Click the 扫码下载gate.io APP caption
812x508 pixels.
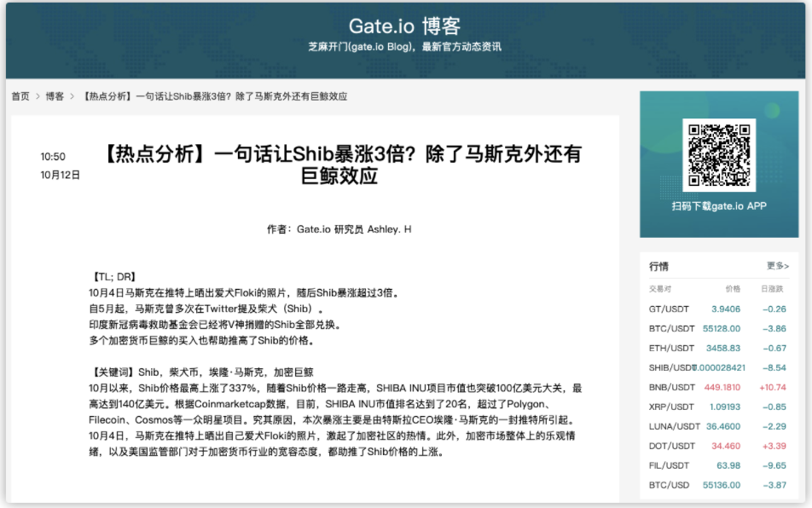pyautogui.click(x=719, y=206)
